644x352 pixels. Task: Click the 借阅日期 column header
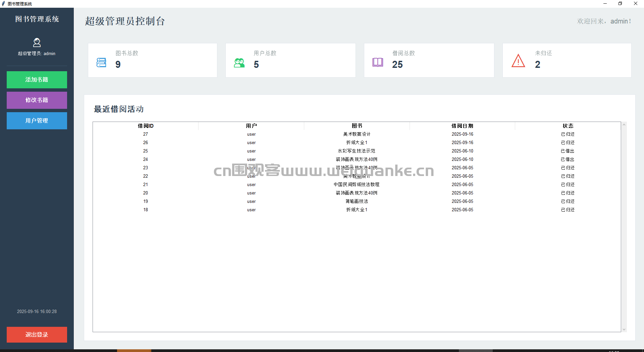(462, 126)
